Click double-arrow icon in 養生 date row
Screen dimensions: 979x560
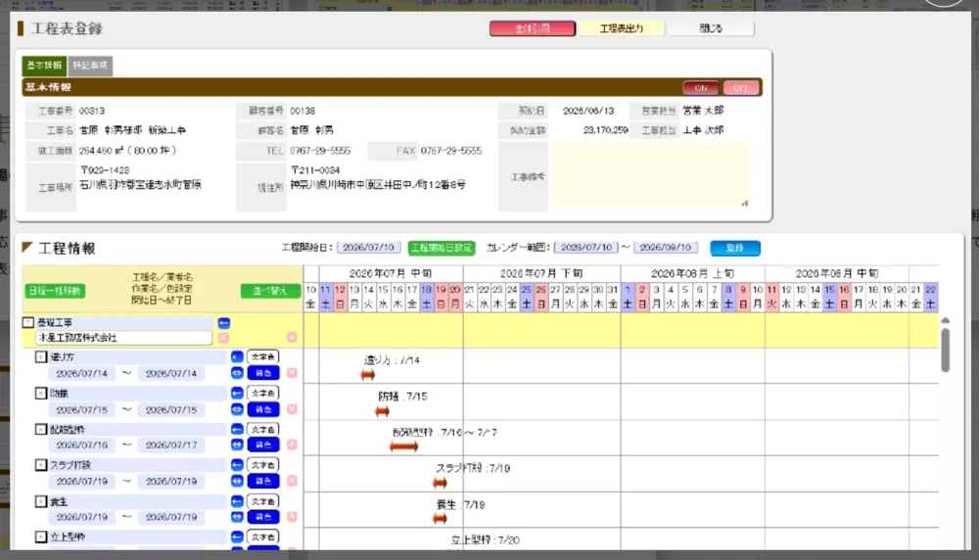(x=237, y=517)
